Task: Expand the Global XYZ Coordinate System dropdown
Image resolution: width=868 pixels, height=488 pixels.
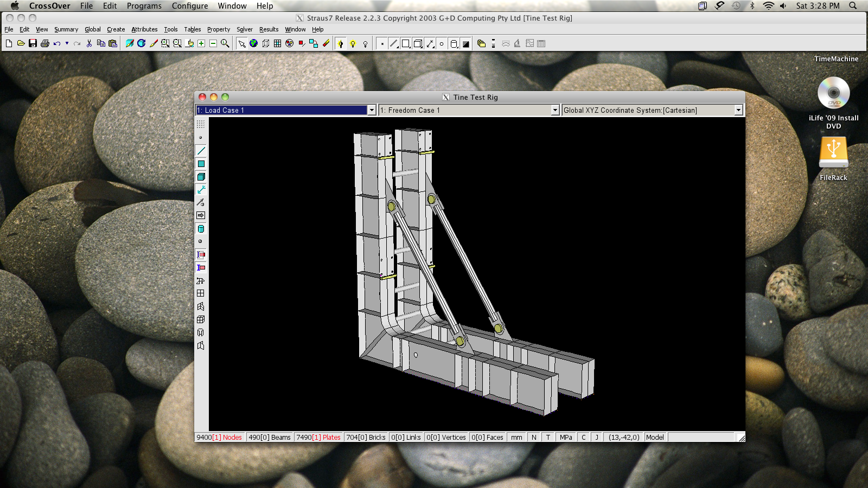Action: (x=738, y=110)
